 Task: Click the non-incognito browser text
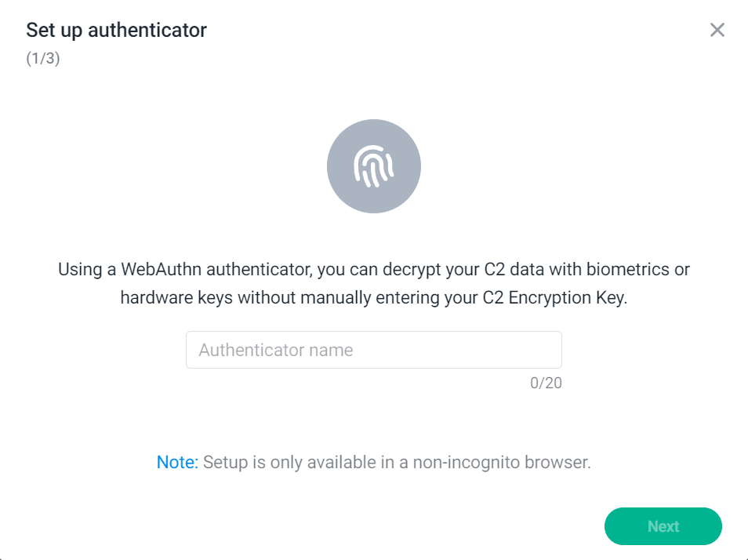(x=501, y=462)
